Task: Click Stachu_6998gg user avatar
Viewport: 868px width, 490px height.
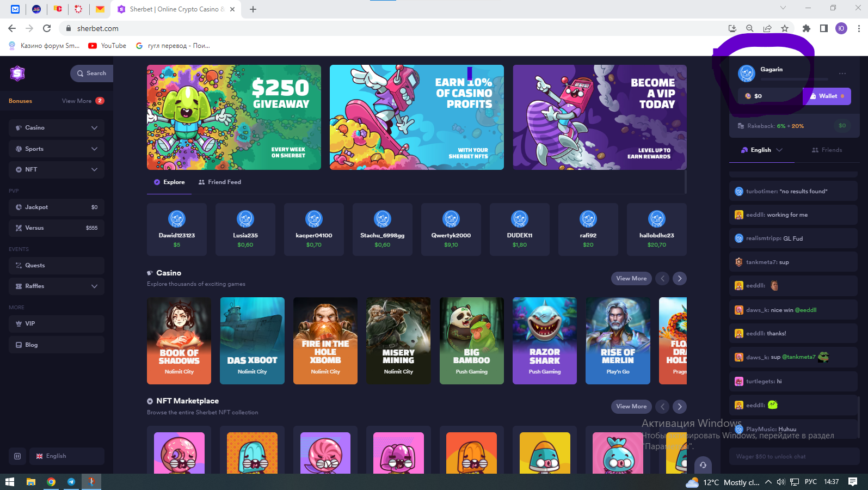Action: 383,219
